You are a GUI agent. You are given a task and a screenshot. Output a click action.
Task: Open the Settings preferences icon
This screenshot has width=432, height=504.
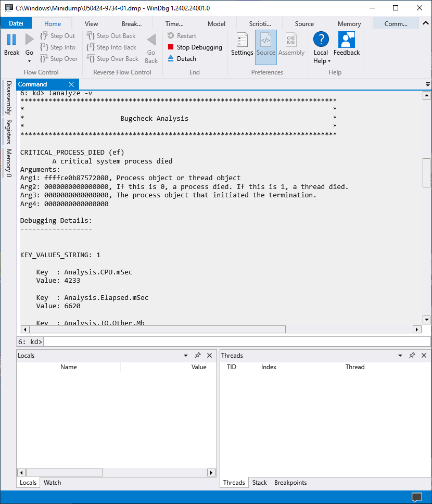(x=242, y=40)
